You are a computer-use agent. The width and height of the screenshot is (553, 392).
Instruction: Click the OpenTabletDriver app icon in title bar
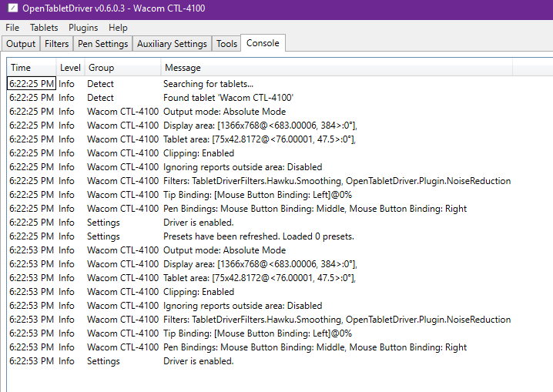coord(12,8)
